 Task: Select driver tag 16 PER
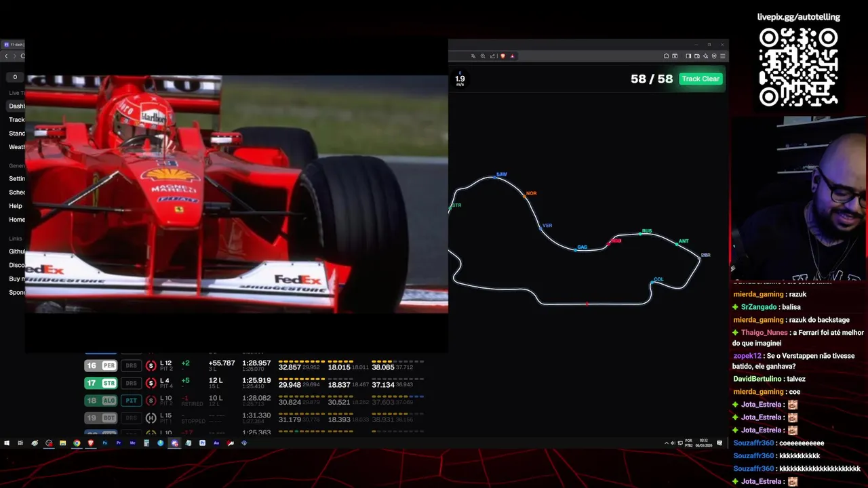(x=100, y=366)
